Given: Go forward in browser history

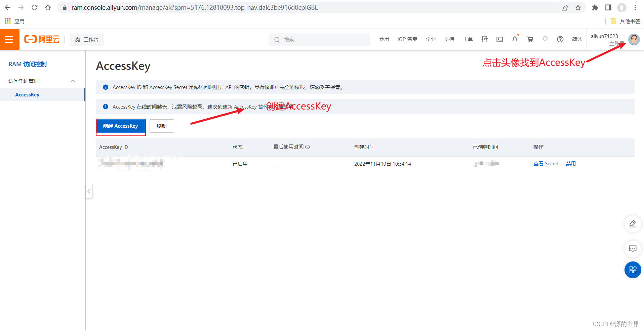Looking at the screenshot, I should [21, 7].
